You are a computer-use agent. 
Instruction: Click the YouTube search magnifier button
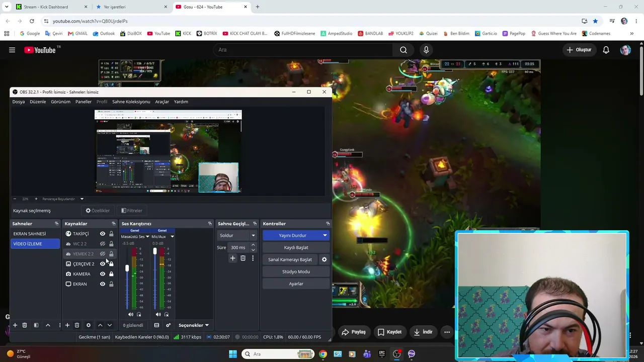(x=404, y=50)
